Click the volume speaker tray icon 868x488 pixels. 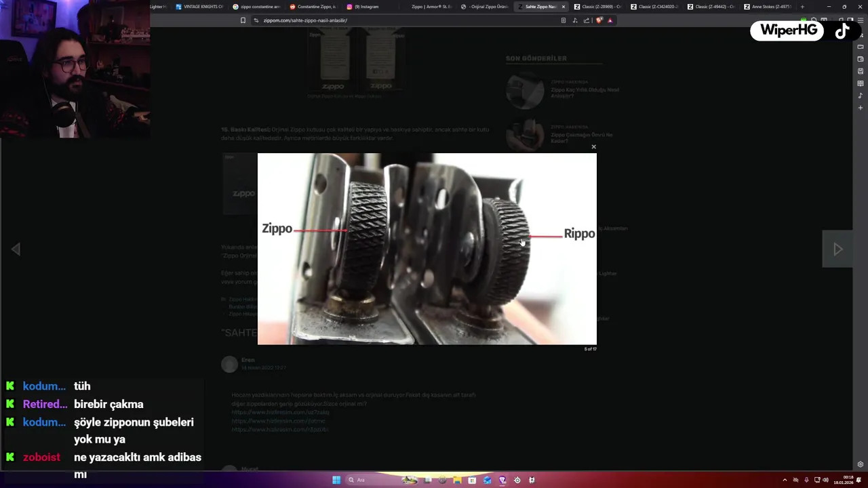pyautogui.click(x=825, y=480)
